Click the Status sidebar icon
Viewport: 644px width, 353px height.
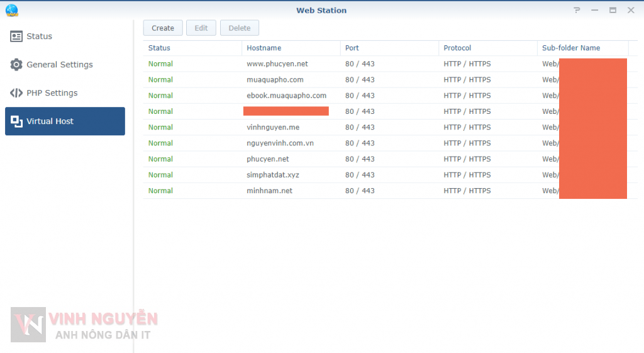[16, 36]
